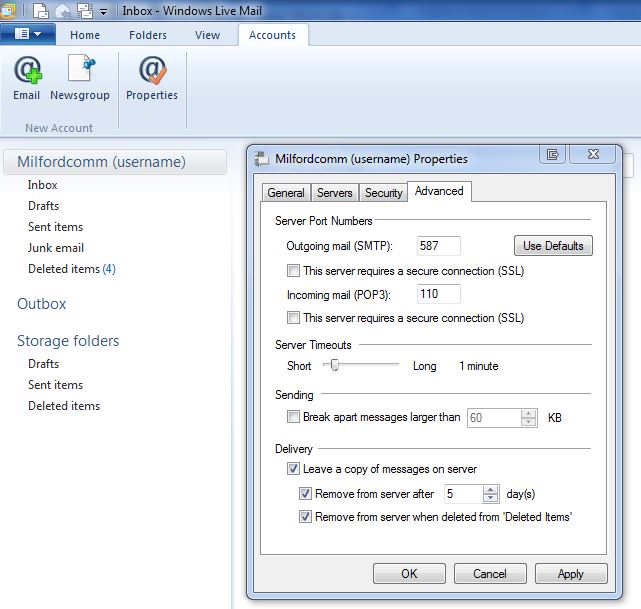Select the Accounts ribbon tab
Screen dimensions: 641x609
click(273, 35)
